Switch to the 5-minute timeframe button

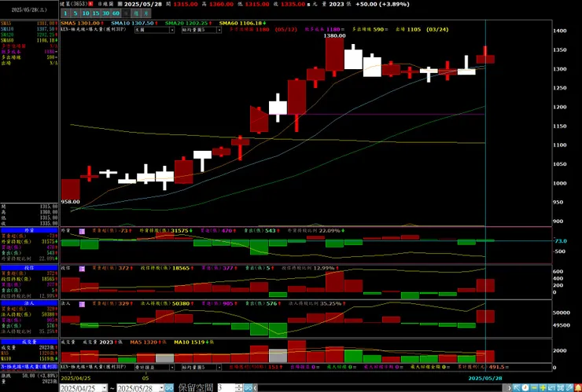pos(76,13)
